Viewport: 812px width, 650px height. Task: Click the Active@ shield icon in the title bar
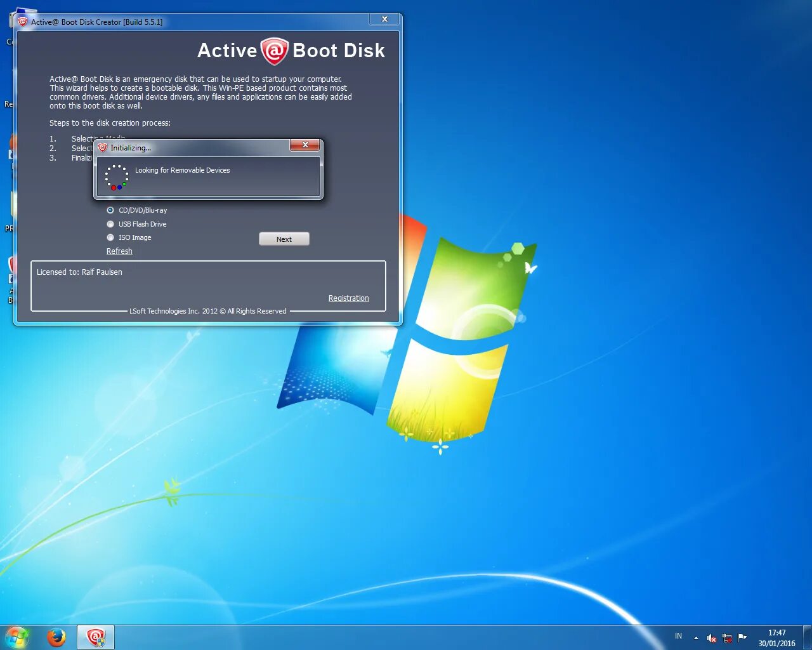click(23, 21)
